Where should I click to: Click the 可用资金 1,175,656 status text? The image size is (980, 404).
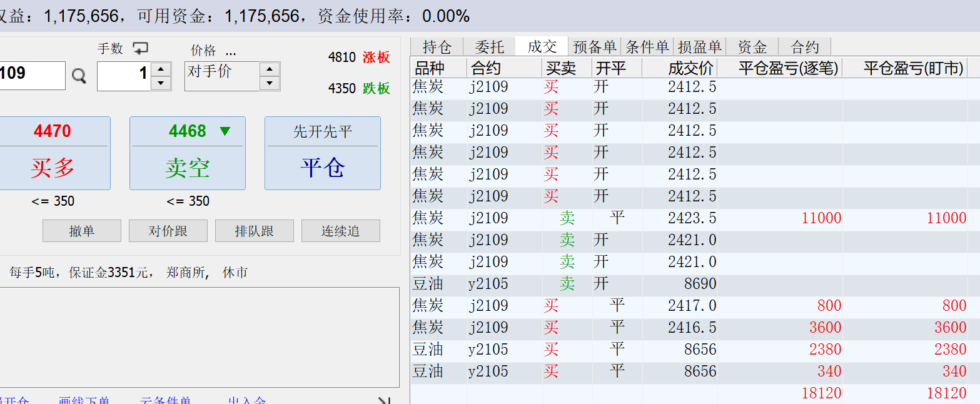coord(218,16)
